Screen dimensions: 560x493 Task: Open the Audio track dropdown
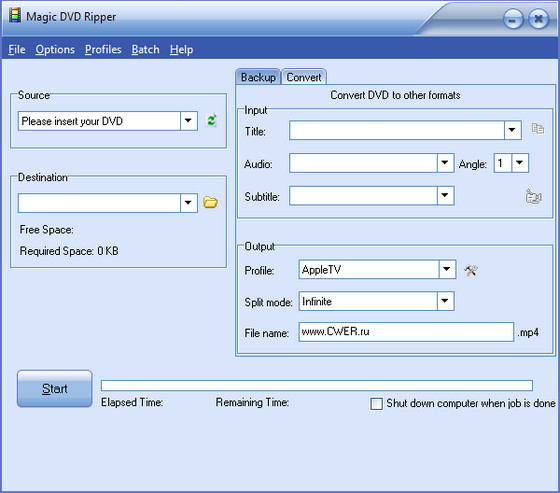[445, 163]
